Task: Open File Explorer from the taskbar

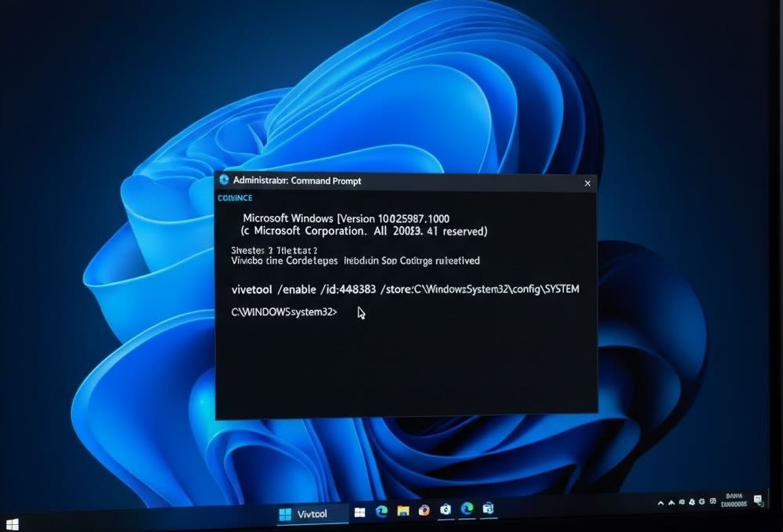Action: point(403,511)
